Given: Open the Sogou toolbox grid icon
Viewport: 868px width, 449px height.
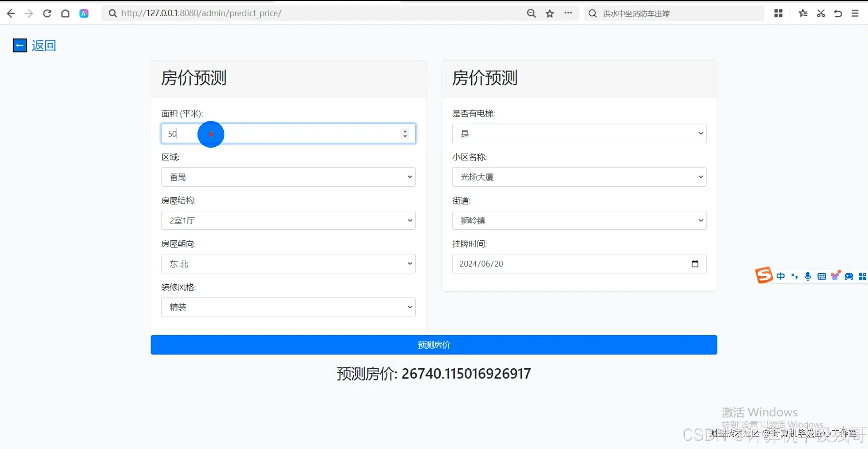Looking at the screenshot, I should coord(863,276).
